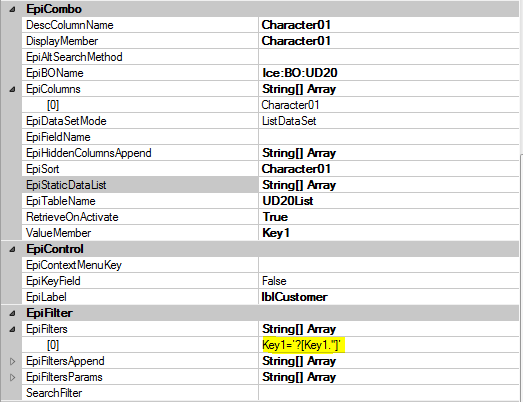Expand the EpiFiltersAppend array

pyautogui.click(x=12, y=361)
